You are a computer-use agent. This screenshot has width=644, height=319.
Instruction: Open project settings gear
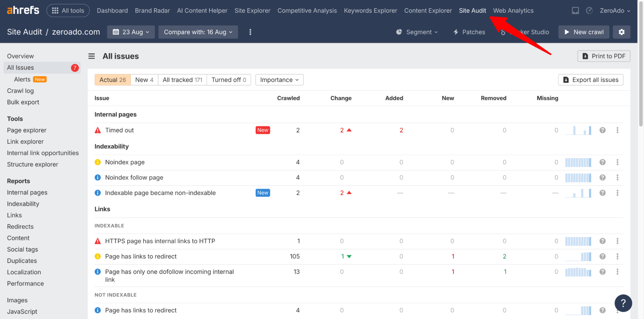coord(621,32)
